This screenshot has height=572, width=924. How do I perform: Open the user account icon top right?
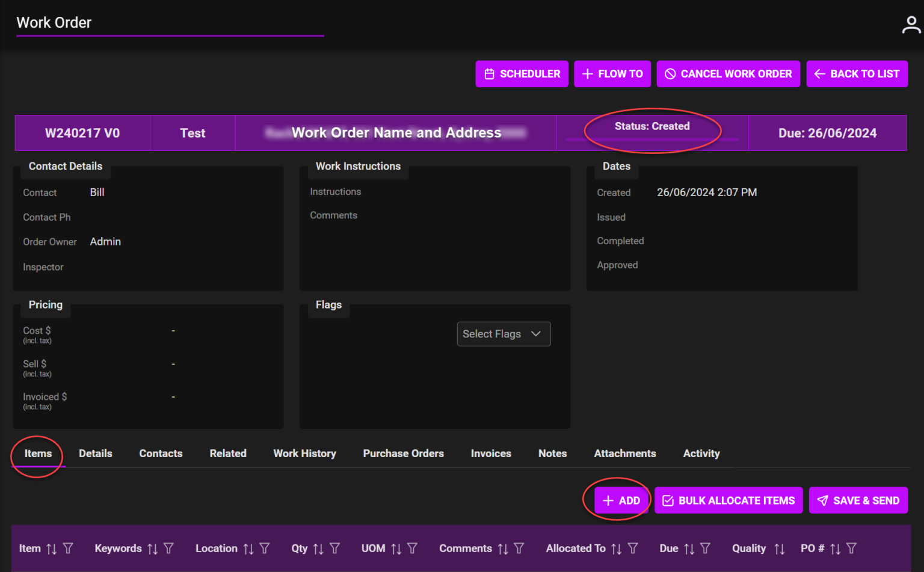(x=911, y=25)
